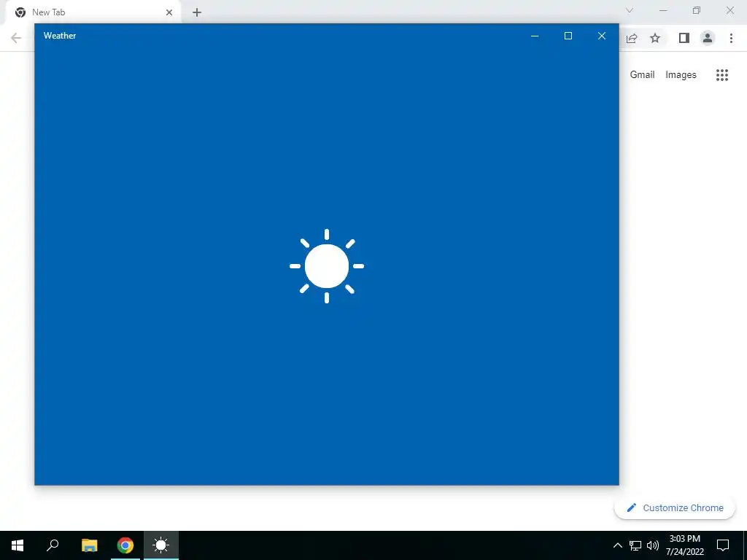Open the Windows Start menu
747x560 pixels.
pos(18,545)
